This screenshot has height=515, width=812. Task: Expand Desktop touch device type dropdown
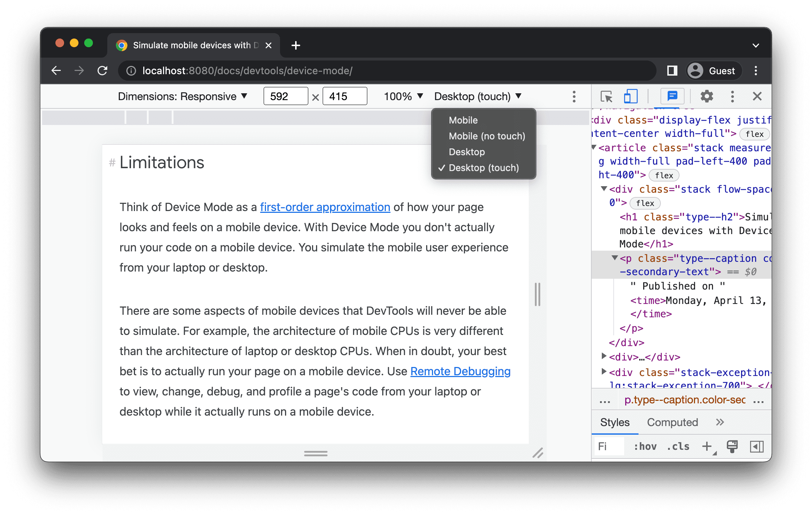(477, 97)
